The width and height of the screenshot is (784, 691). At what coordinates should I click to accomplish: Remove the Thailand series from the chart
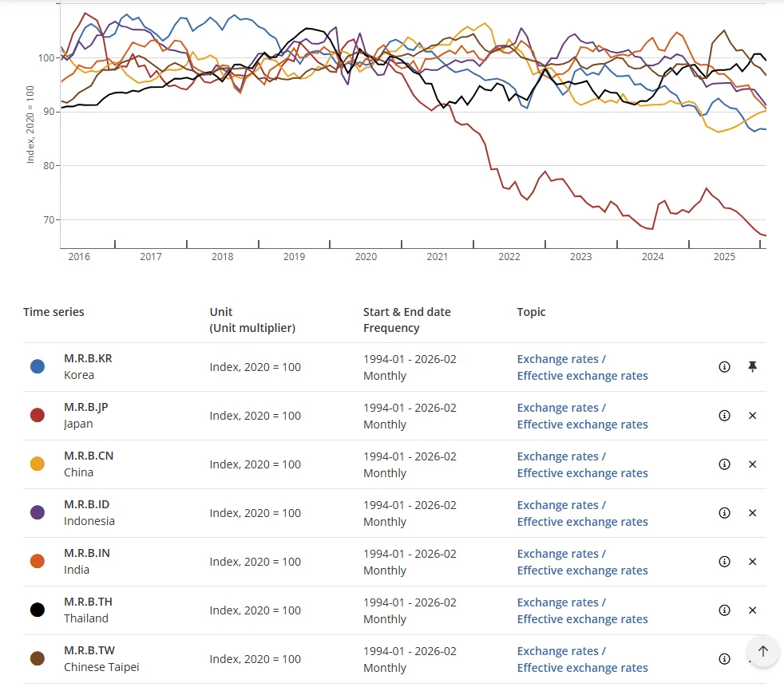coord(752,610)
